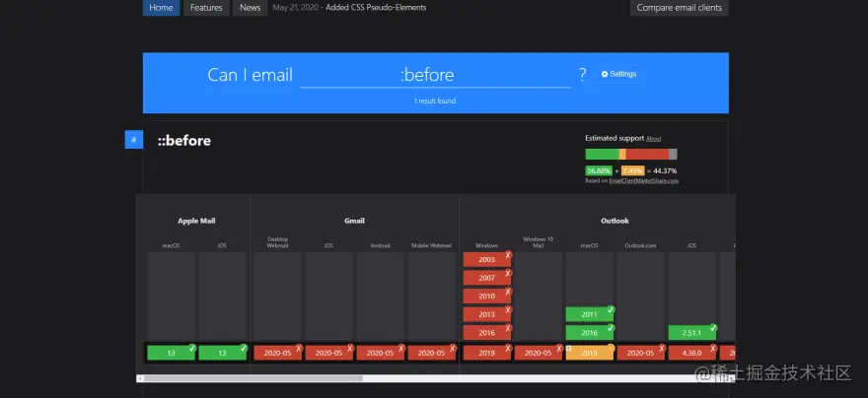The height and width of the screenshot is (398, 868).
Task: Click the "1 result found." text
Action: 435,101
